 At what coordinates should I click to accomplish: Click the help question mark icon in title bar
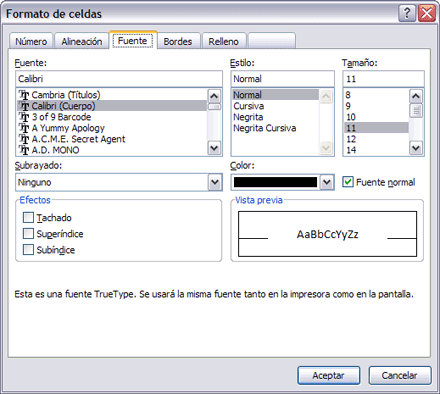pyautogui.click(x=407, y=14)
